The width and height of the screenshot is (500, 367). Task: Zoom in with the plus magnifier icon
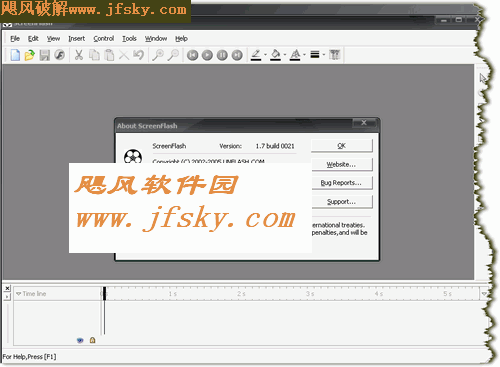[158, 55]
